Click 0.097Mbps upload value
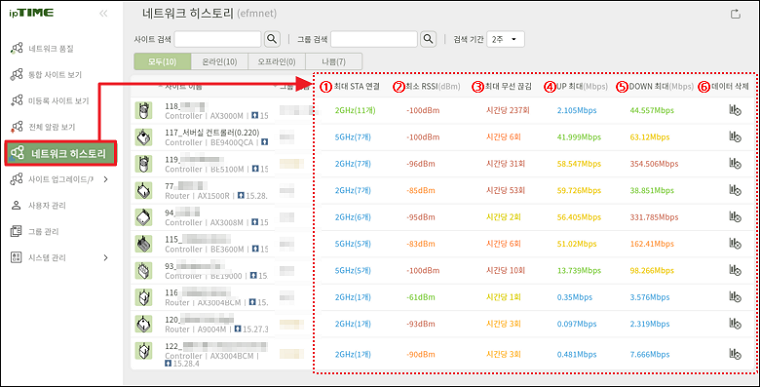760x387 pixels. [576, 324]
